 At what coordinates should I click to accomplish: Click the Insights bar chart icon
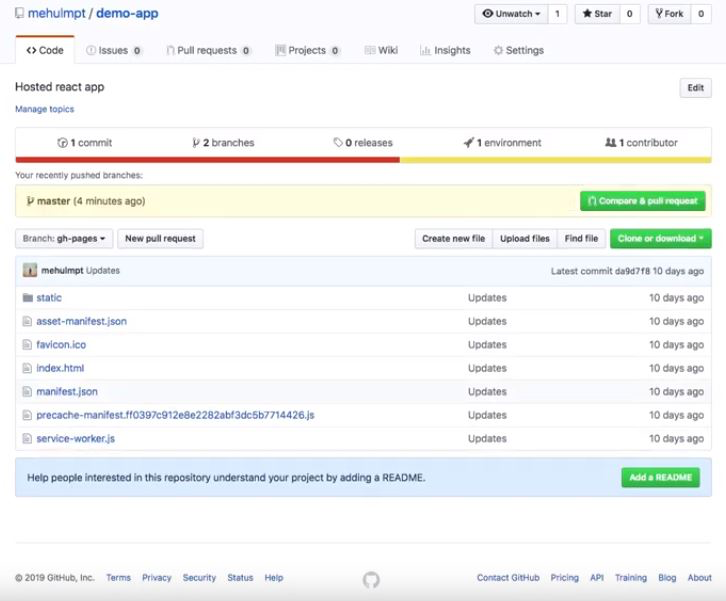(425, 50)
